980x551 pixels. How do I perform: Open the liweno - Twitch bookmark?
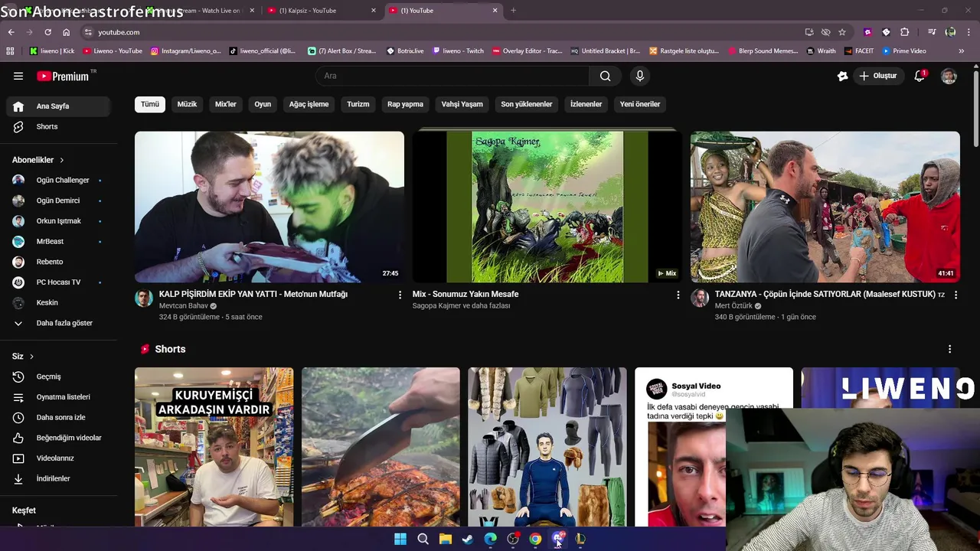pyautogui.click(x=458, y=51)
